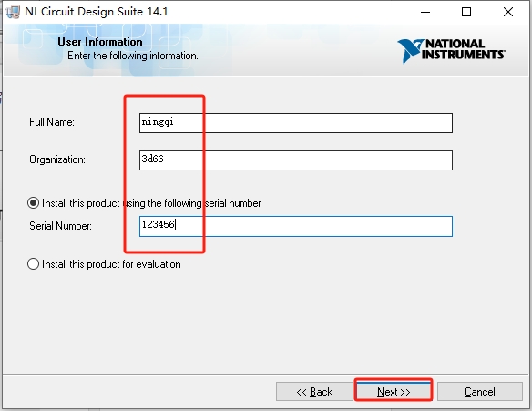The height and width of the screenshot is (411, 532).
Task: Click the 'Organization:' label
Action: [x=57, y=159]
